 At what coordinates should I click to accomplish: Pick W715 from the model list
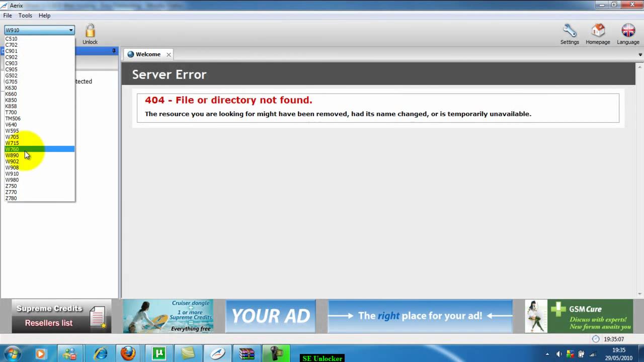40,143
